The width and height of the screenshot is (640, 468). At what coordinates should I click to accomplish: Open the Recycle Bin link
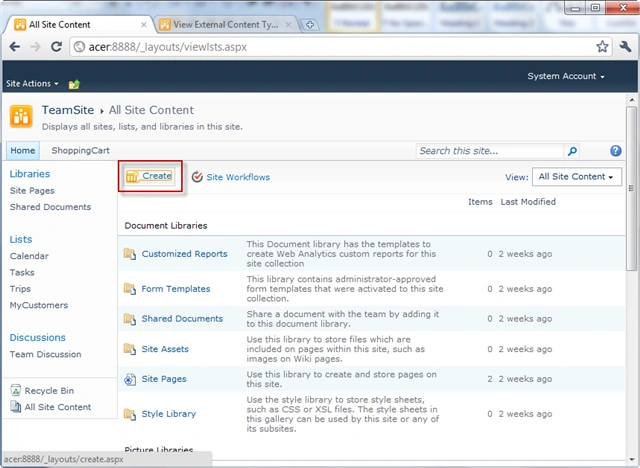pyautogui.click(x=49, y=390)
